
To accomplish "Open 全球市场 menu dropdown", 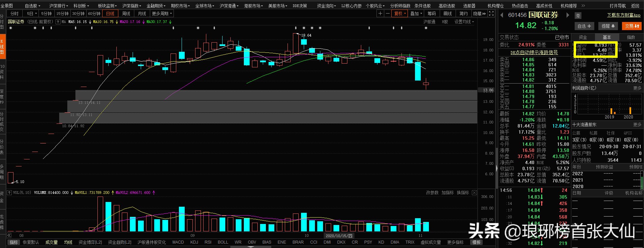I will pos(205,6).
